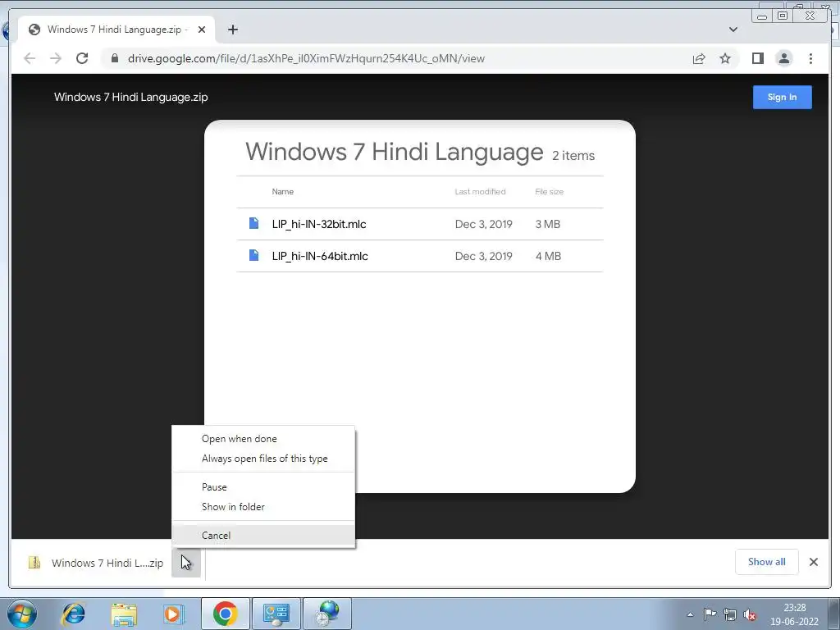840x630 pixels.
Task: Click the Name column header
Action: [x=282, y=192]
